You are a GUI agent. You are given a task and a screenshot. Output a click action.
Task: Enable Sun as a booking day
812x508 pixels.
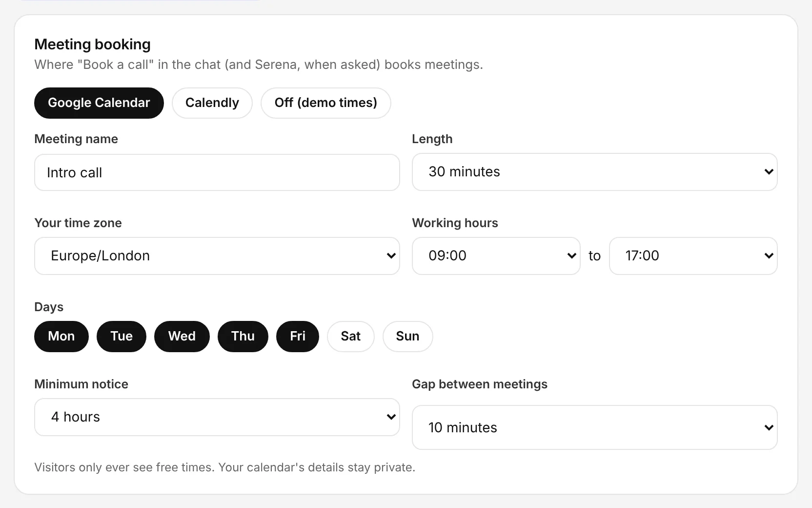point(408,337)
